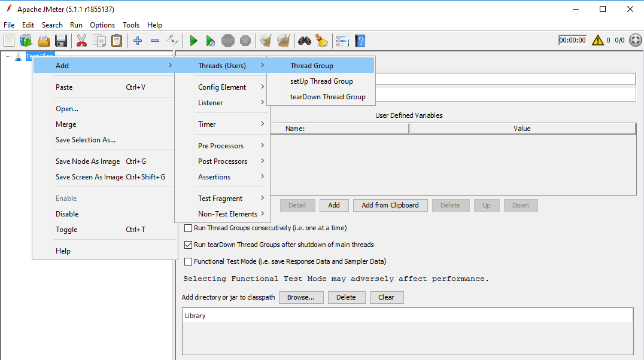Image resolution: width=644 pixels, height=360 pixels.
Task: Click the Clear All double broom icon
Action: (283, 41)
